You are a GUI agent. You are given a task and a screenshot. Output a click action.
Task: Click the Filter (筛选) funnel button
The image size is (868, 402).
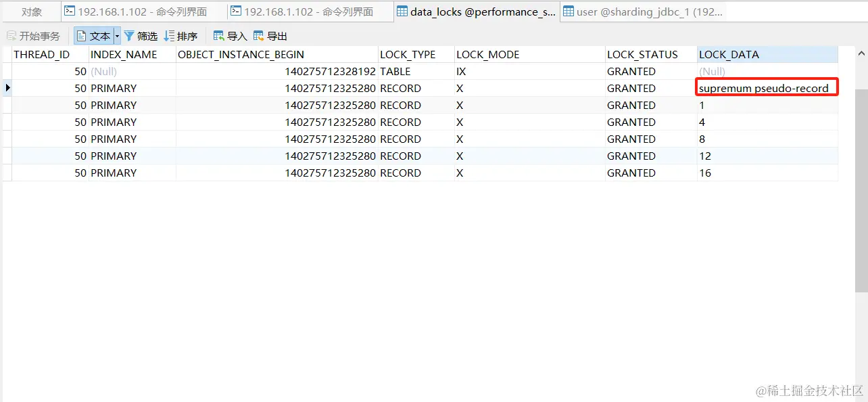tap(141, 36)
